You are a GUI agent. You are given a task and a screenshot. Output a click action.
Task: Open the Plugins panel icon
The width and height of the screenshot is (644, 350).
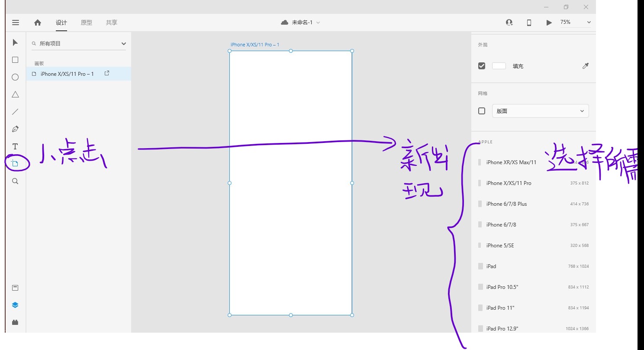[x=15, y=322]
